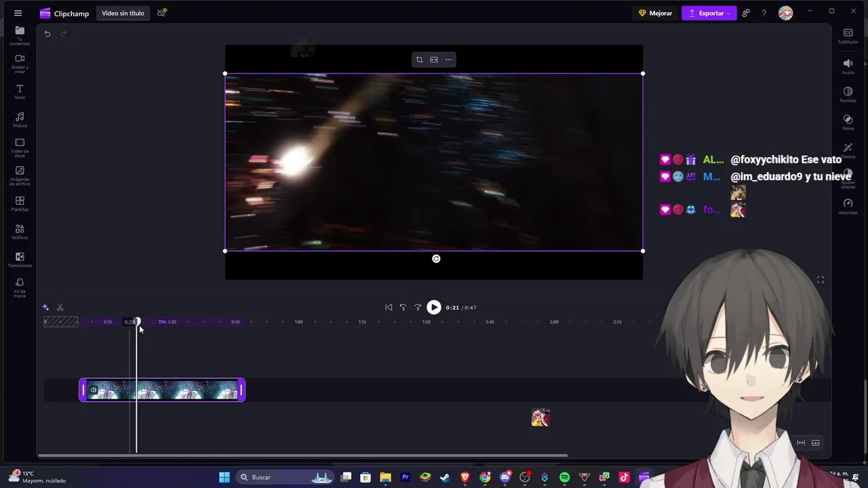Click the top-left resize handle of the video
Screen dimensions: 868x488
[x=225, y=73]
